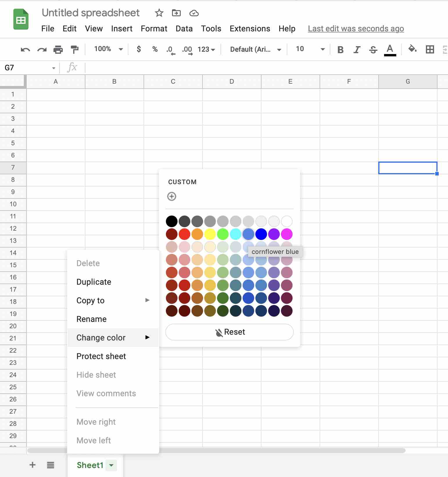448x477 pixels.
Task: Open the Last edit was seconds ago link
Action: tap(356, 28)
